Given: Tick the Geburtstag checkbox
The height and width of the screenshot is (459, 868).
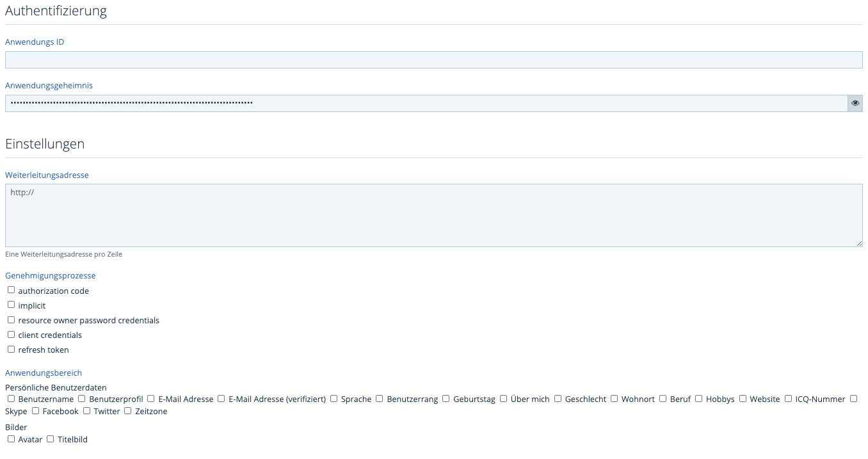Looking at the screenshot, I should click(x=446, y=398).
